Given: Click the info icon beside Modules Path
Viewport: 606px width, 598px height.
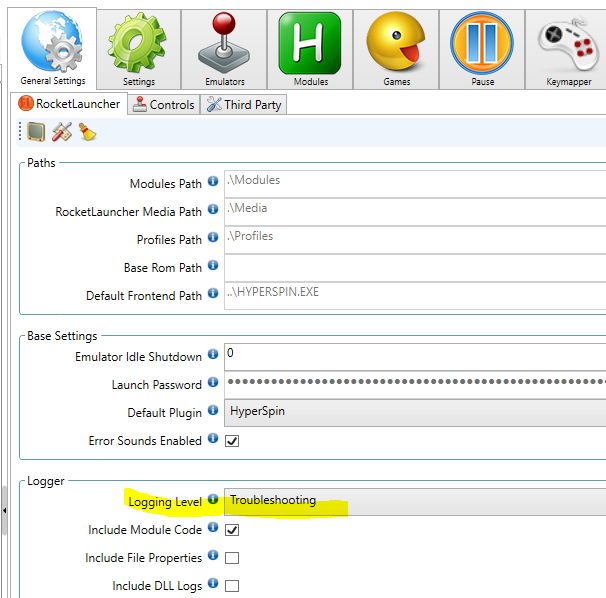Looking at the screenshot, I should tap(212, 184).
